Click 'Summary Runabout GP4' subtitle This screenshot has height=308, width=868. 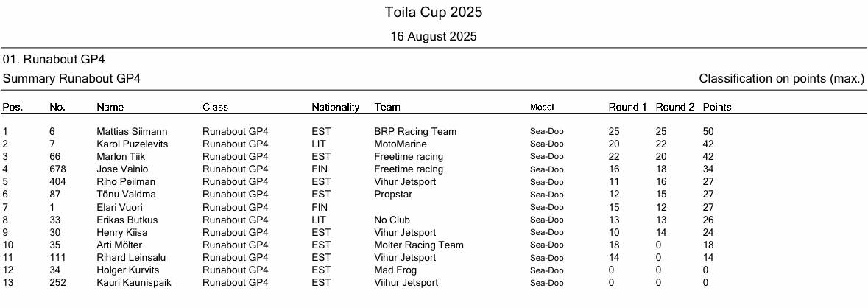coord(71,78)
